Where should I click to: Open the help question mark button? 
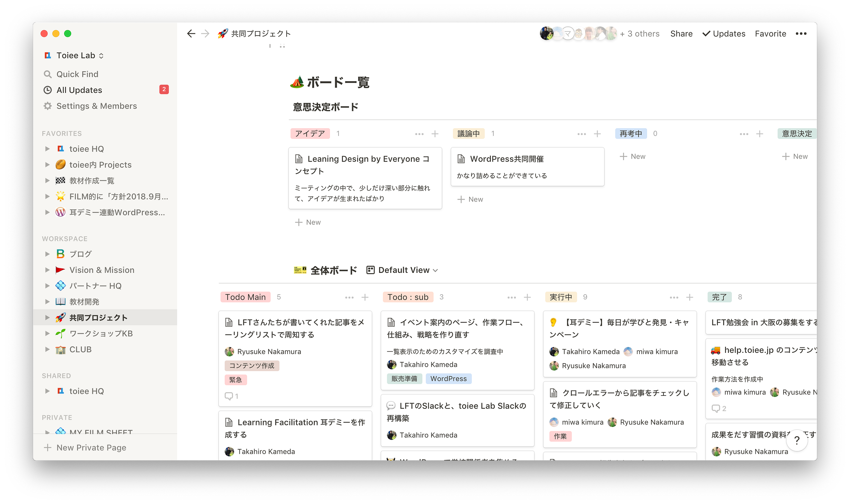[796, 441]
